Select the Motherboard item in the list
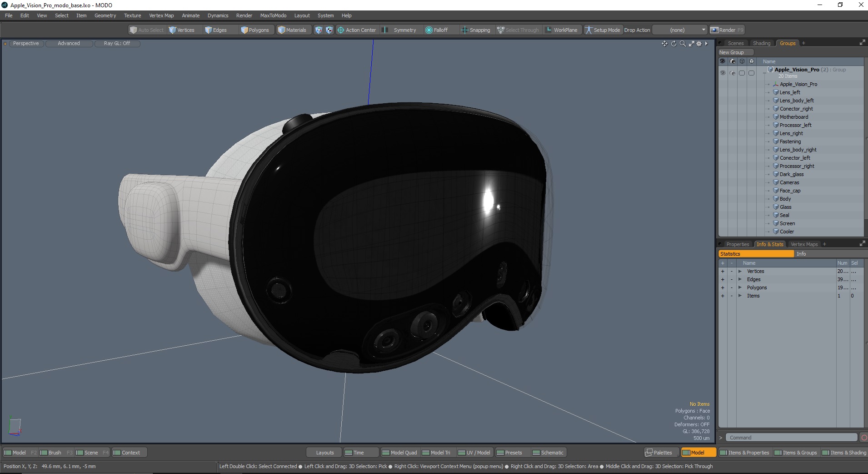 tap(793, 117)
